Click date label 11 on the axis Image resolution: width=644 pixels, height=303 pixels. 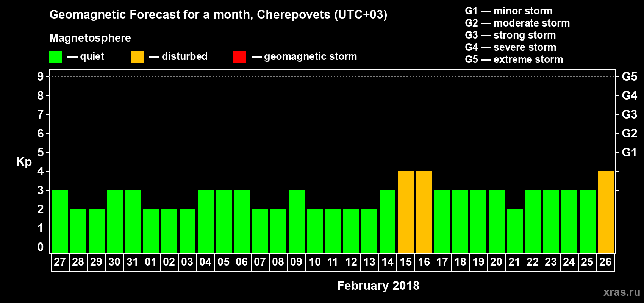pos(333,262)
